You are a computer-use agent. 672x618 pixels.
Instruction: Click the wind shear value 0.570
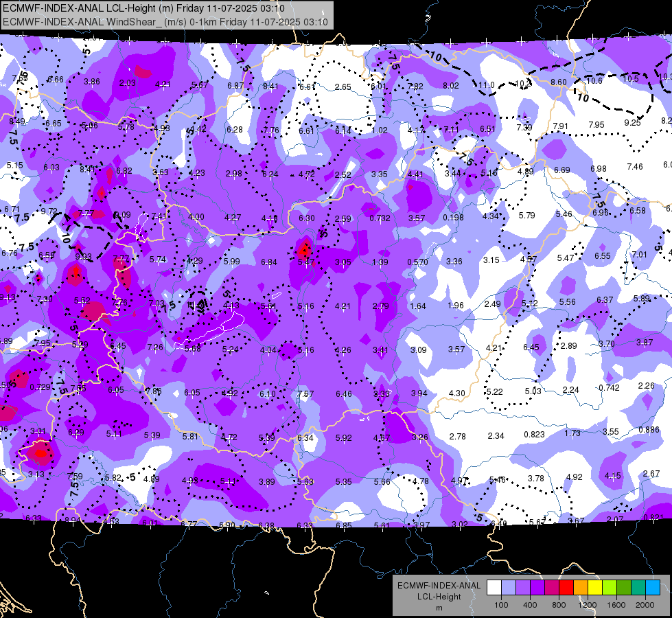[417, 262]
